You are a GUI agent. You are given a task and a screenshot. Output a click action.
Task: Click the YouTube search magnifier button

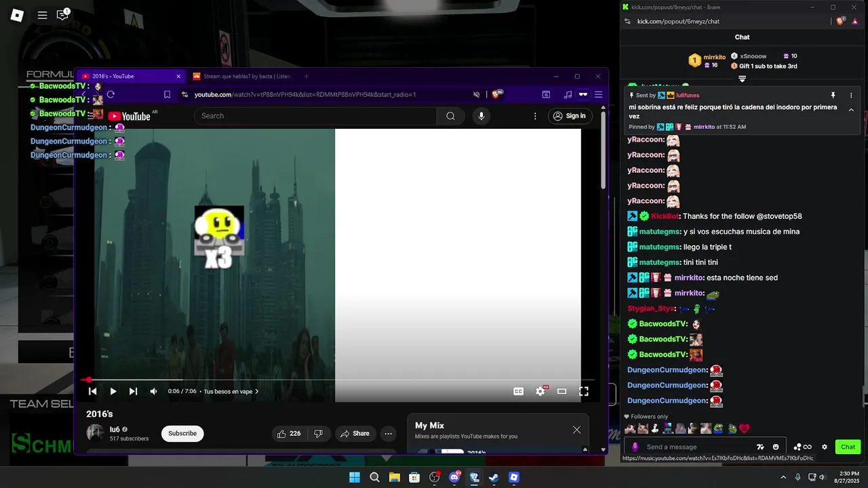click(450, 116)
